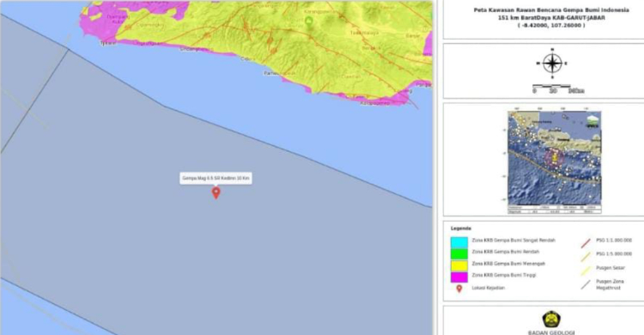The image size is (644, 335).
Task: Open the regional inset map thumbnail
Action: [x=555, y=162]
